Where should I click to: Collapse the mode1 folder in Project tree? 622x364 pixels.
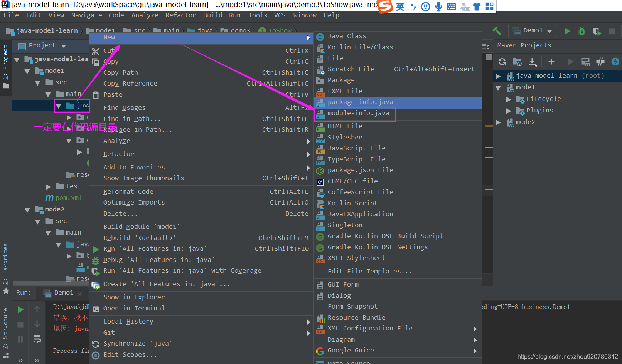[x=27, y=71]
